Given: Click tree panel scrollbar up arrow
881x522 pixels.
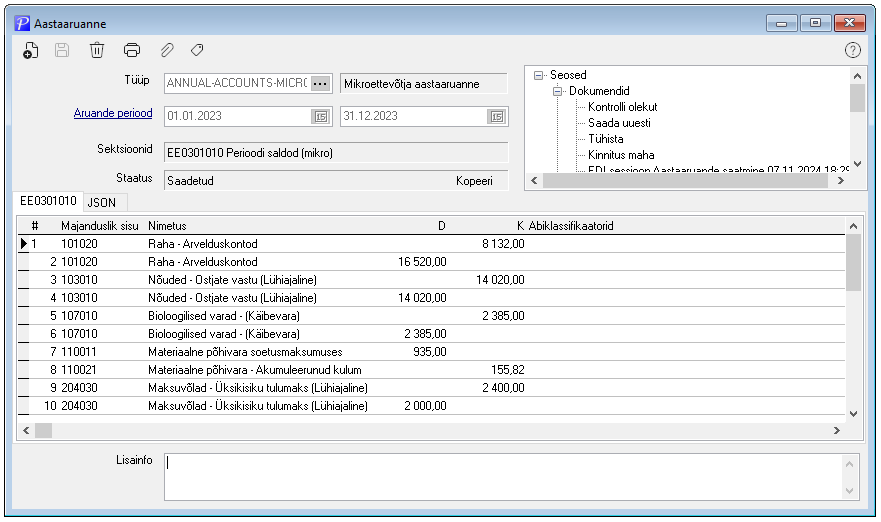Looking at the screenshot, I should (x=857, y=76).
